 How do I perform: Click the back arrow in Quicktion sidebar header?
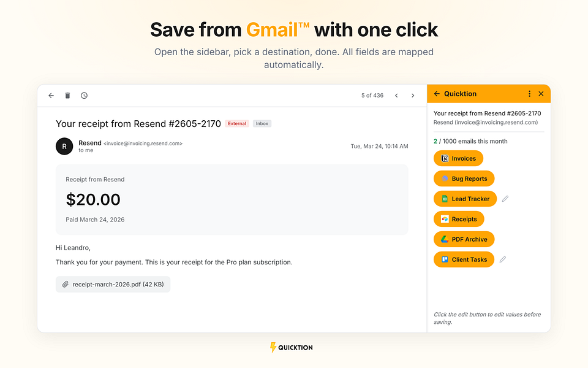point(437,94)
